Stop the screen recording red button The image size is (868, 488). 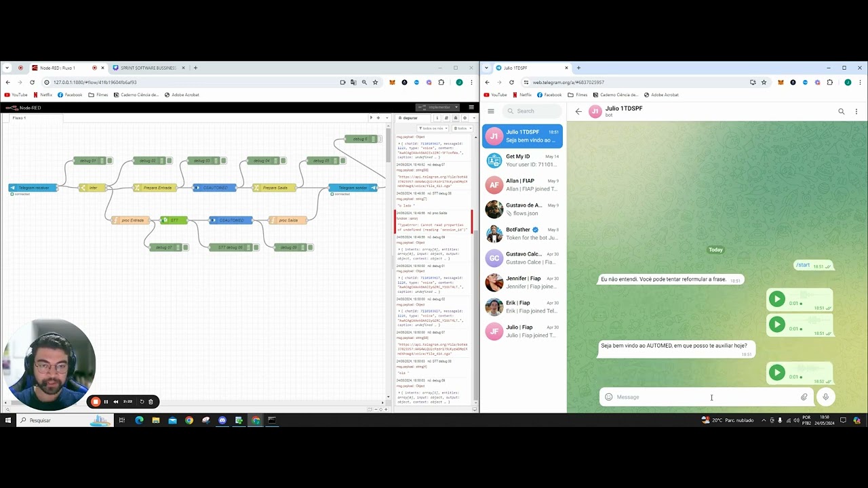[x=96, y=401]
